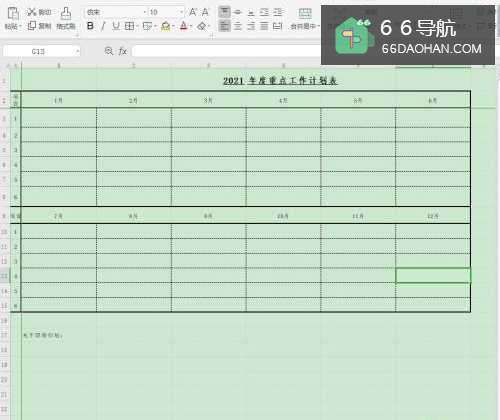Select the 2021 work plan title cell
This screenshot has width=500, height=420.
pos(280,81)
